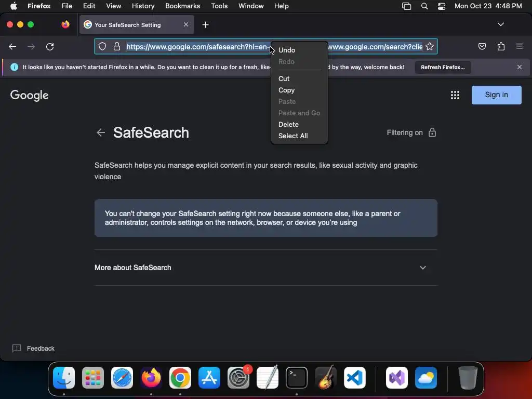Choose Copy from the context menu
The height and width of the screenshot is (399, 532).
click(299, 90)
